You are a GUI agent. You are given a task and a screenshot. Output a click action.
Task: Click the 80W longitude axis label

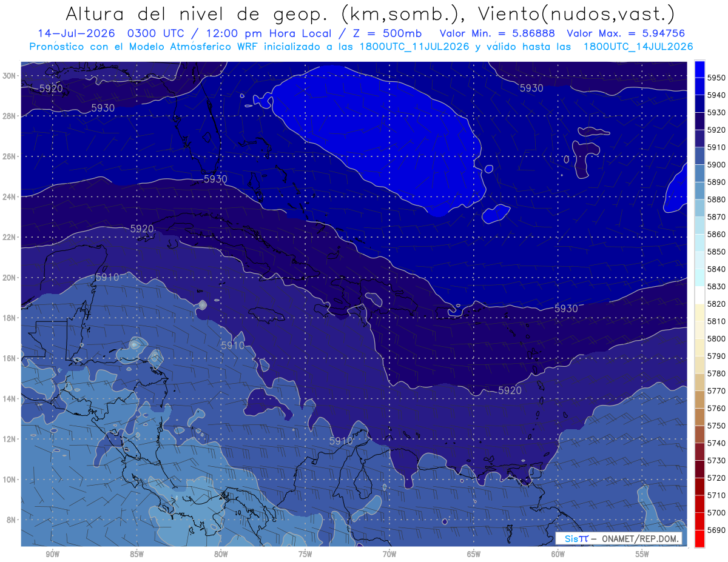click(221, 555)
